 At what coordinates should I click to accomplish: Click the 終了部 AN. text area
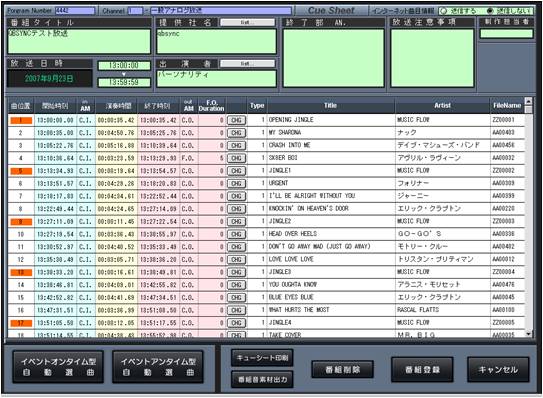(333, 58)
